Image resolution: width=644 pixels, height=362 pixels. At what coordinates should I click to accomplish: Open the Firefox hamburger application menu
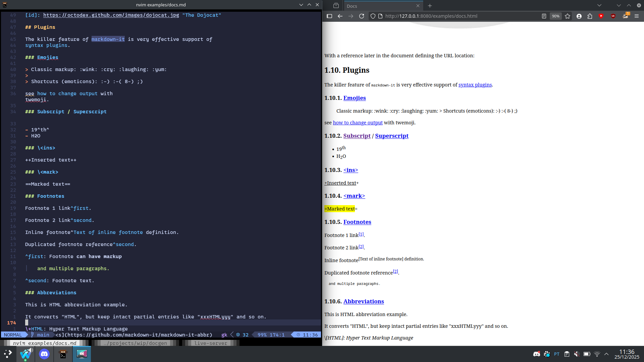coord(637,16)
